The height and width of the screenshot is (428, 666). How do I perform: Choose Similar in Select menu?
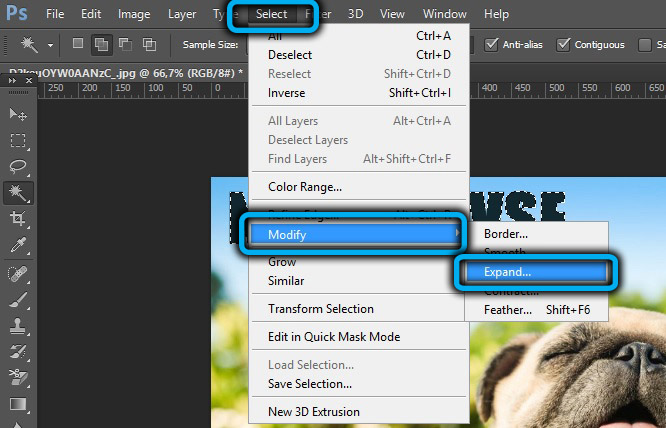359,281
